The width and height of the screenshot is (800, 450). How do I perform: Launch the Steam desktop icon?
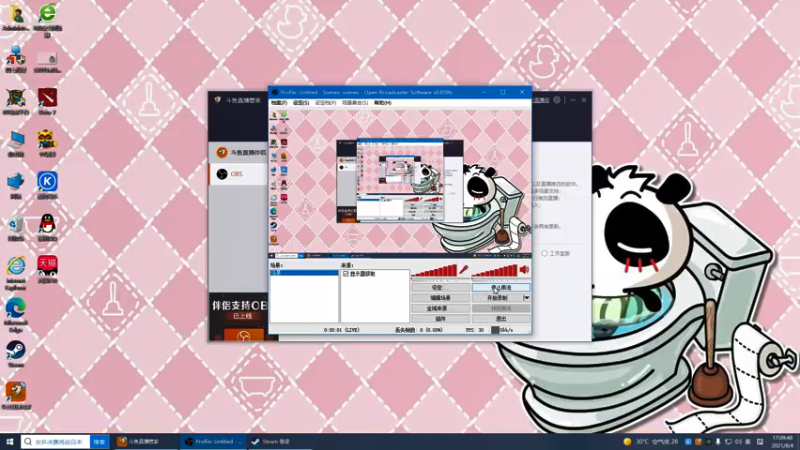pyautogui.click(x=16, y=354)
